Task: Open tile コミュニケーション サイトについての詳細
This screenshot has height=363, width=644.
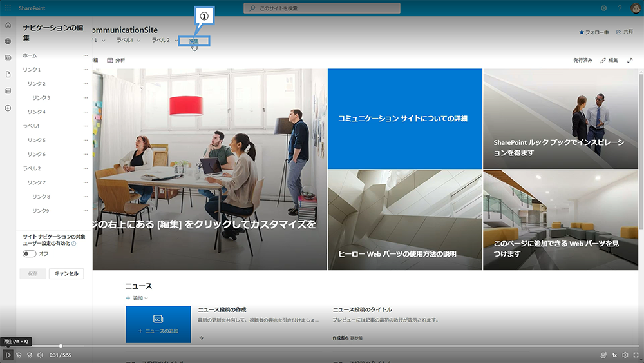Action: pyautogui.click(x=405, y=119)
